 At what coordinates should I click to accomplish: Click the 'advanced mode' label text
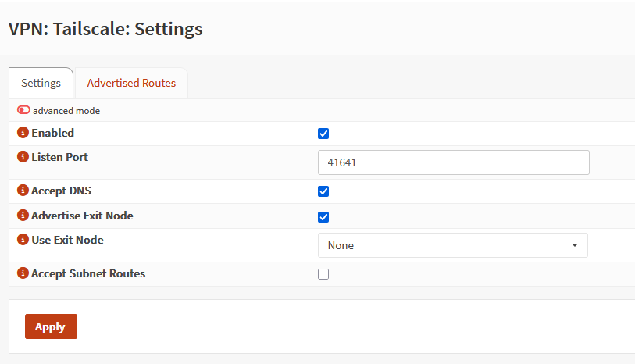[x=66, y=111]
